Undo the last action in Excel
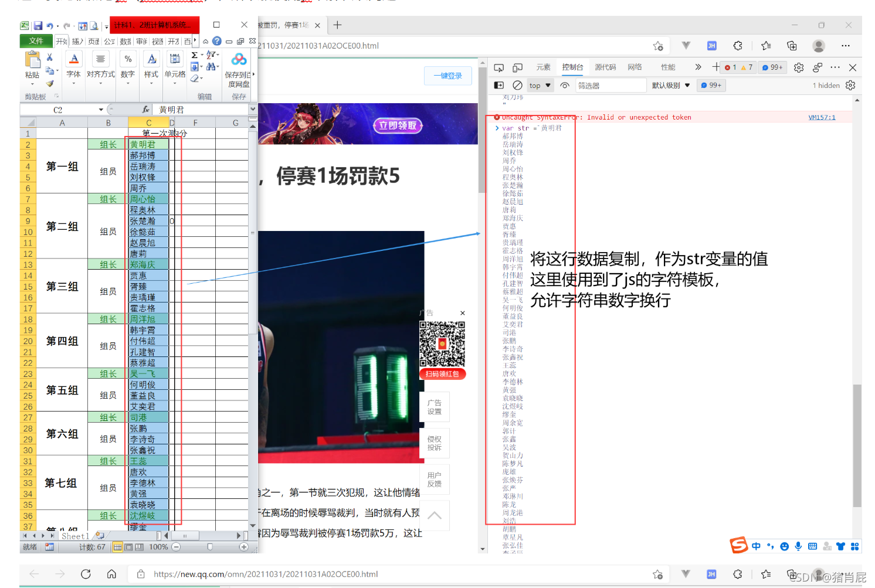 [50, 26]
